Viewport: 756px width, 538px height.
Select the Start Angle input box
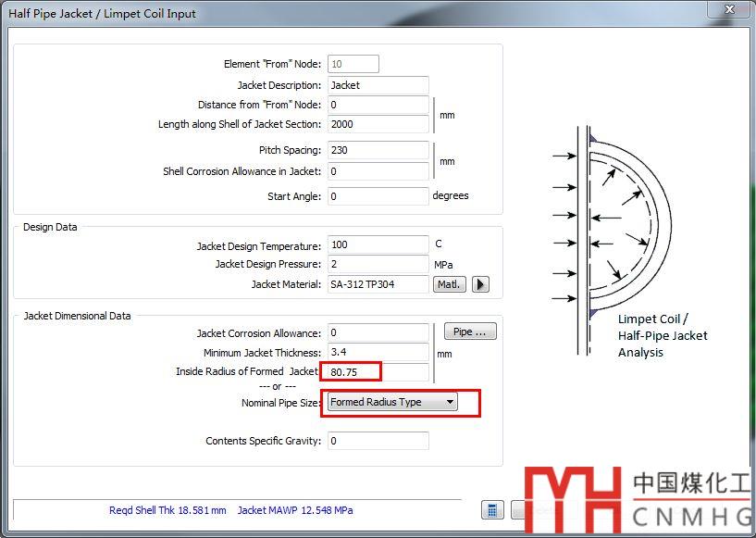tap(378, 196)
